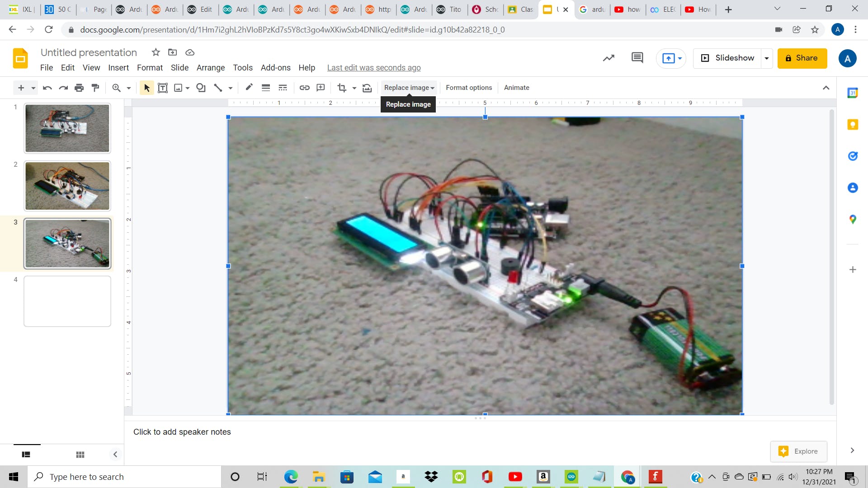Viewport: 868px width, 488px height.
Task: Click the Move to folder icon
Action: [172, 52]
